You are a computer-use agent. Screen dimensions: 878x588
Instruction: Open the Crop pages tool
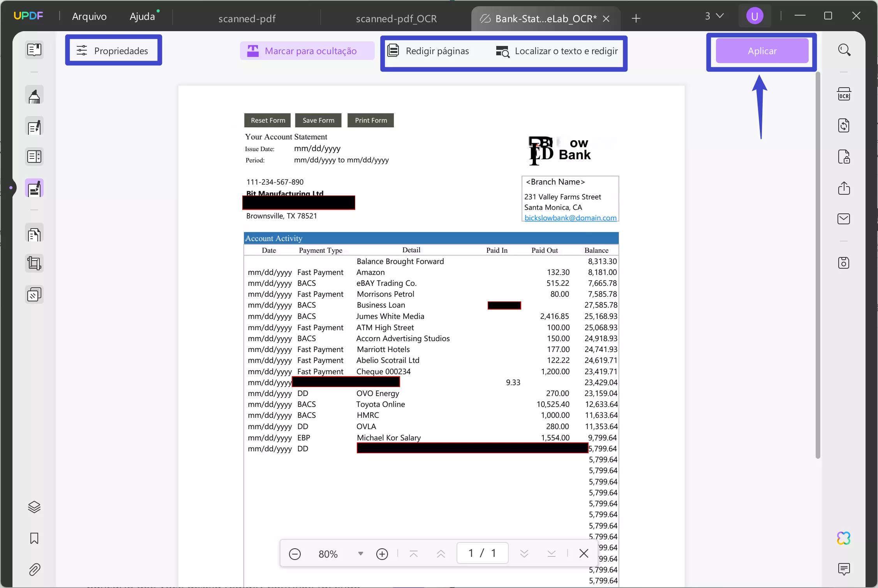click(34, 263)
